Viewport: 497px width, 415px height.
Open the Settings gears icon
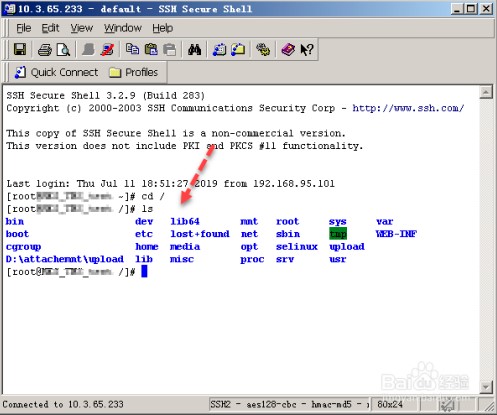(263, 50)
